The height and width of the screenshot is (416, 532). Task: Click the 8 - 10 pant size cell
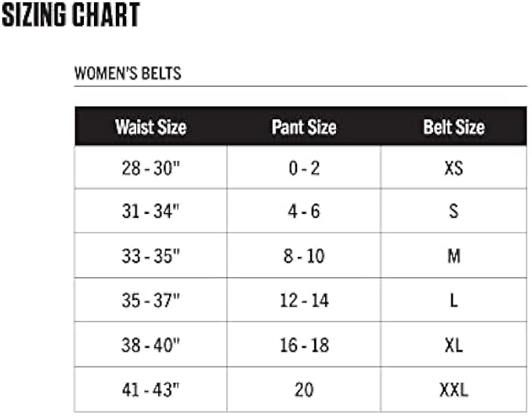pyautogui.click(x=304, y=255)
